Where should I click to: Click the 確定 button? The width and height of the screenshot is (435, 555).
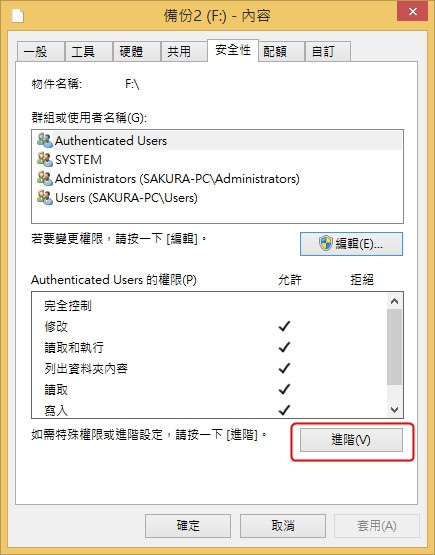pyautogui.click(x=188, y=526)
